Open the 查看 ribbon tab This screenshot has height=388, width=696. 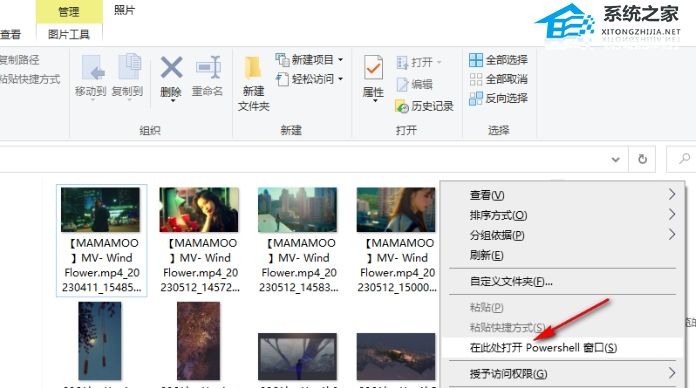coord(11,34)
